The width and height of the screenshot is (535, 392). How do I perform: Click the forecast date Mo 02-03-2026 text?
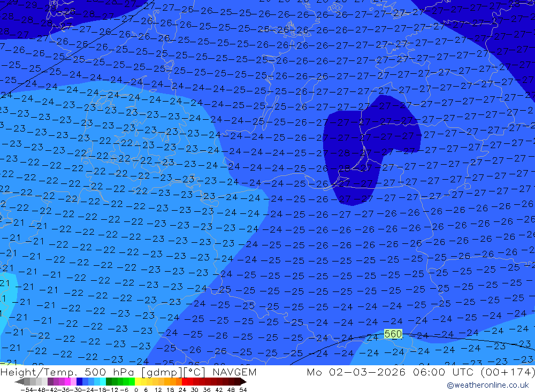point(356,372)
